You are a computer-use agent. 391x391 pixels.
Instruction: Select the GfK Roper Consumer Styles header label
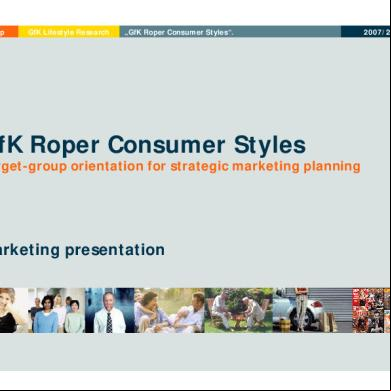(178, 32)
